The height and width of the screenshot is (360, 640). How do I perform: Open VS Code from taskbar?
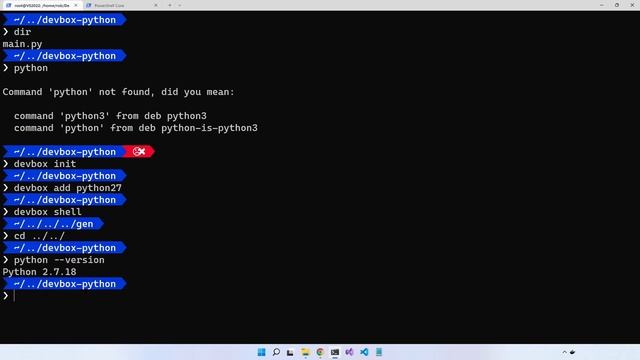(x=364, y=352)
